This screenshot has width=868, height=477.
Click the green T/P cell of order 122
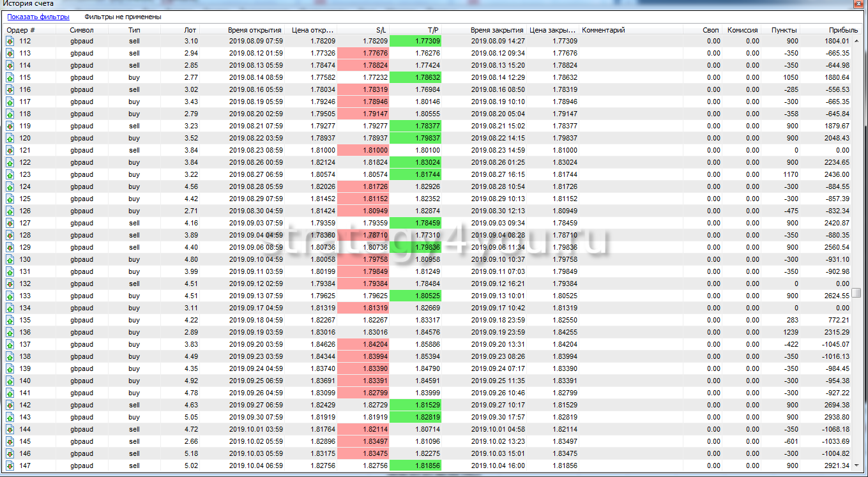click(x=415, y=162)
